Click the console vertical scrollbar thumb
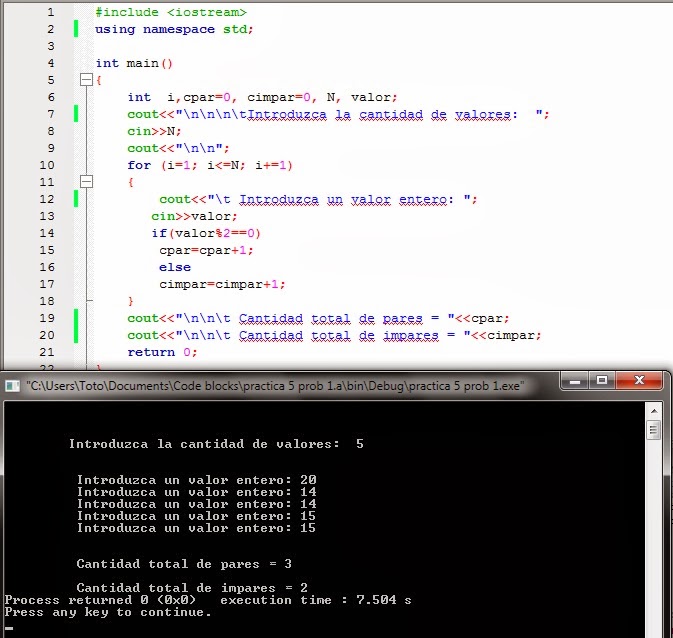This screenshot has width=673, height=638. coord(654,430)
